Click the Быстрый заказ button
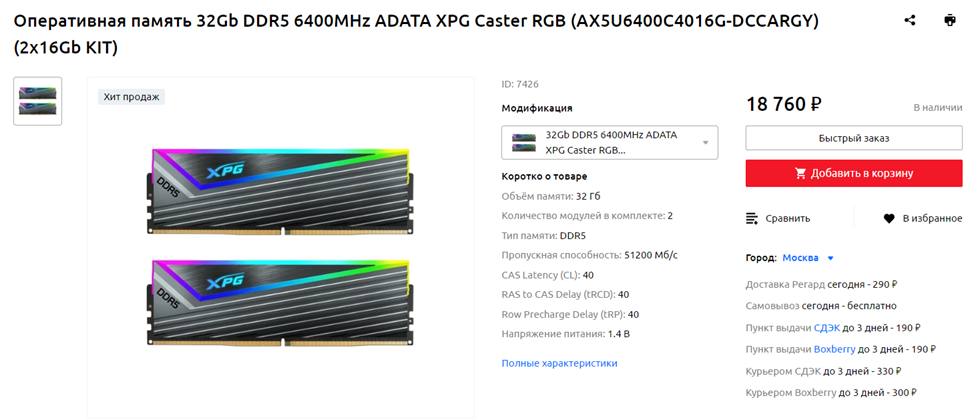This screenshot has height=420, width=974. tap(853, 138)
